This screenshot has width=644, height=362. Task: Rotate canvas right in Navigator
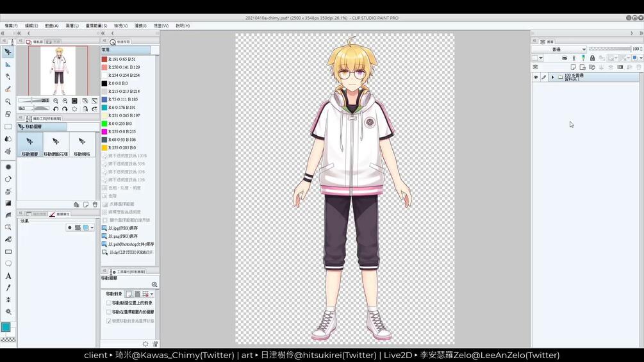[x=65, y=109]
